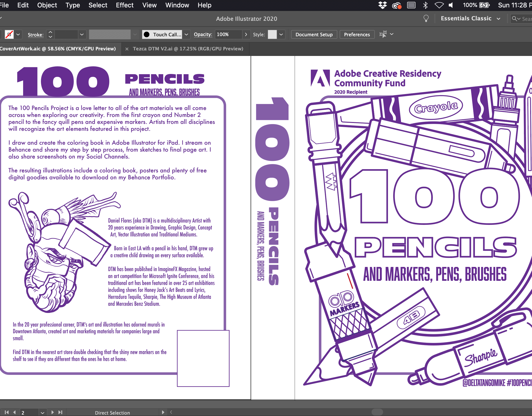The width and height of the screenshot is (532, 416).
Task: Open the Object menu
Action: [47, 5]
